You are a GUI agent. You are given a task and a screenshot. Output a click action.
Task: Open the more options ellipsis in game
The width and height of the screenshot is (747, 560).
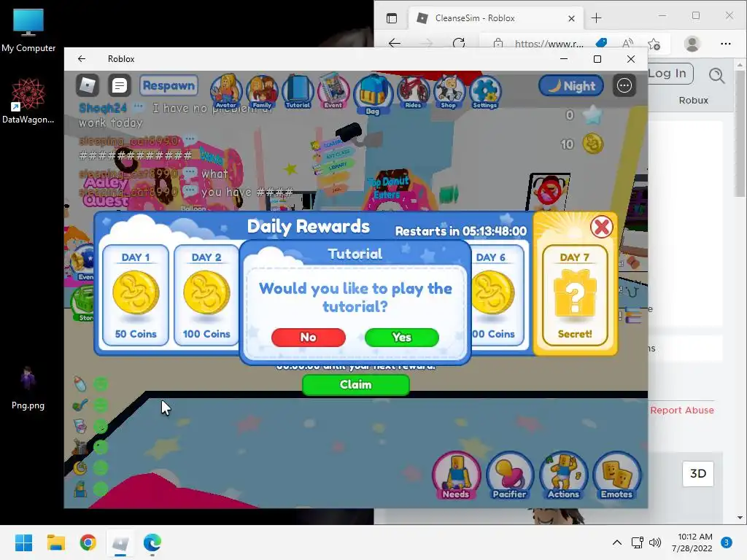point(624,86)
